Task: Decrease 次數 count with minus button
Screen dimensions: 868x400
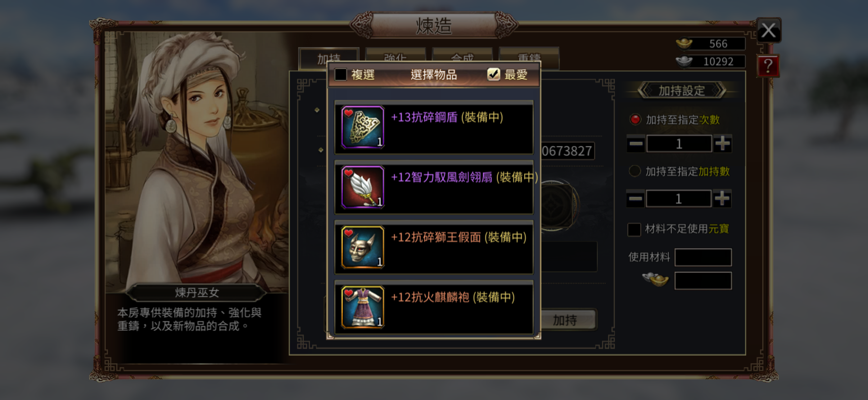Action: point(636,144)
